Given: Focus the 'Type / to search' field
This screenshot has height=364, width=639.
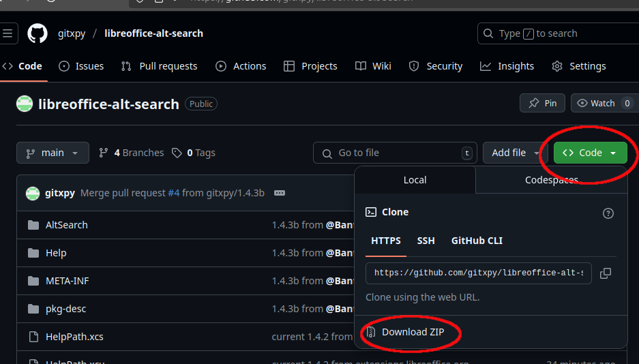Looking at the screenshot, I should (x=559, y=33).
